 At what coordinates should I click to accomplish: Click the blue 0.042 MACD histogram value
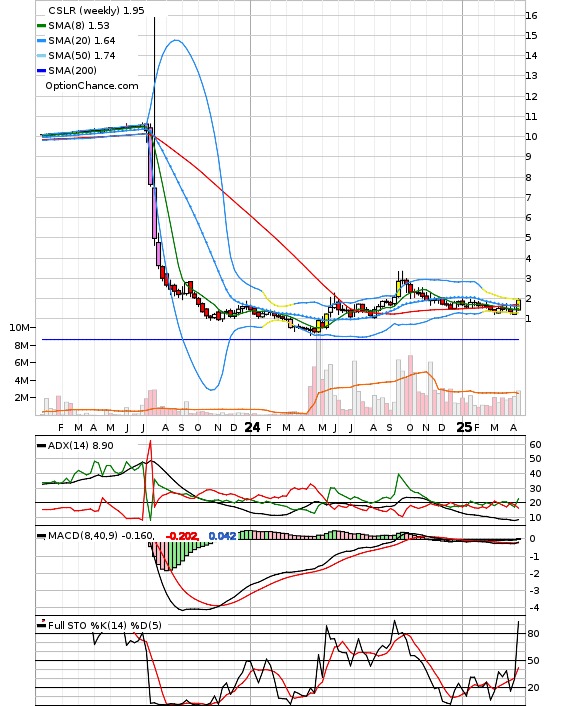pos(222,536)
